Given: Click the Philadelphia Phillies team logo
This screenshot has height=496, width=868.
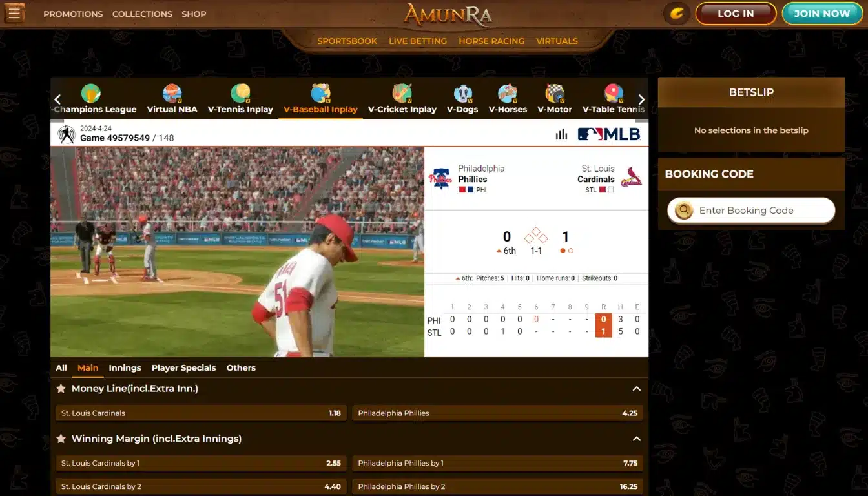Looking at the screenshot, I should pyautogui.click(x=440, y=178).
